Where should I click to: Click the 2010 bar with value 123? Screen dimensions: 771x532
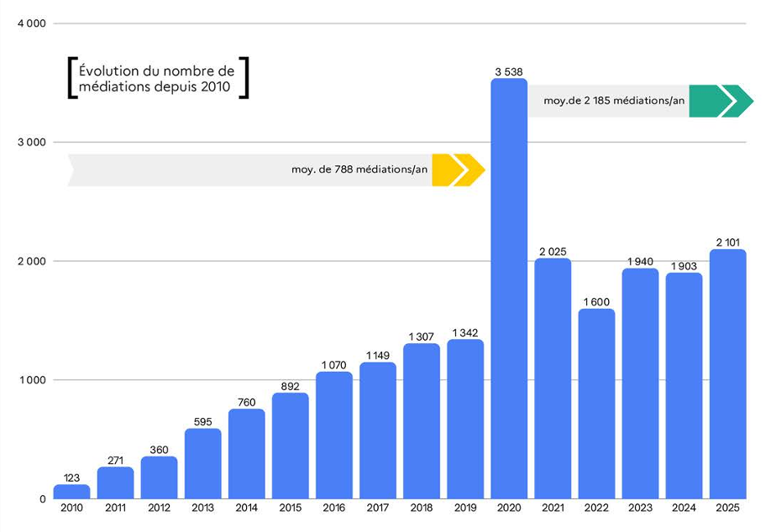72,491
